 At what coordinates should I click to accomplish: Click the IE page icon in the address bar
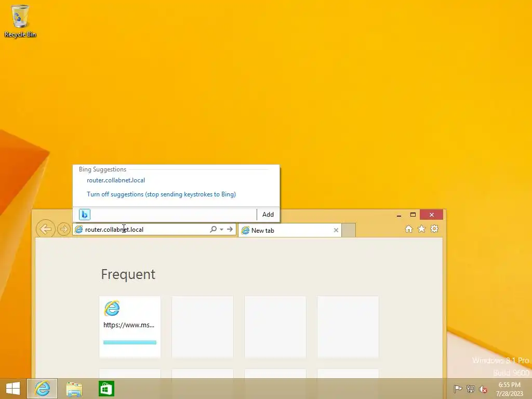click(x=79, y=229)
